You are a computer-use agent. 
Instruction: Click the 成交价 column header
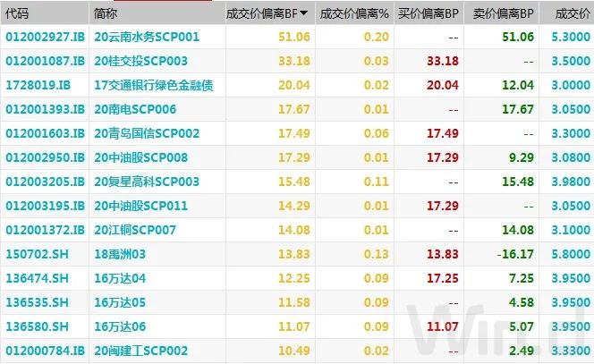pos(573,13)
